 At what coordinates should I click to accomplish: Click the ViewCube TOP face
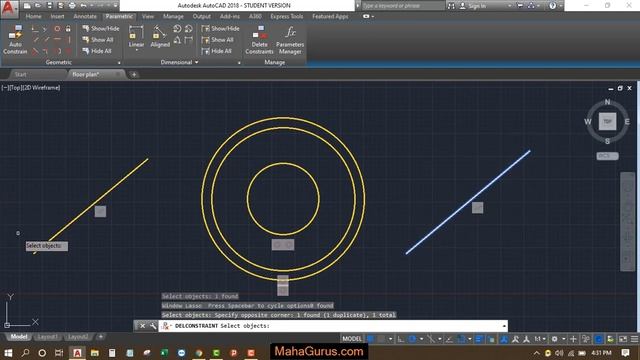(x=607, y=122)
